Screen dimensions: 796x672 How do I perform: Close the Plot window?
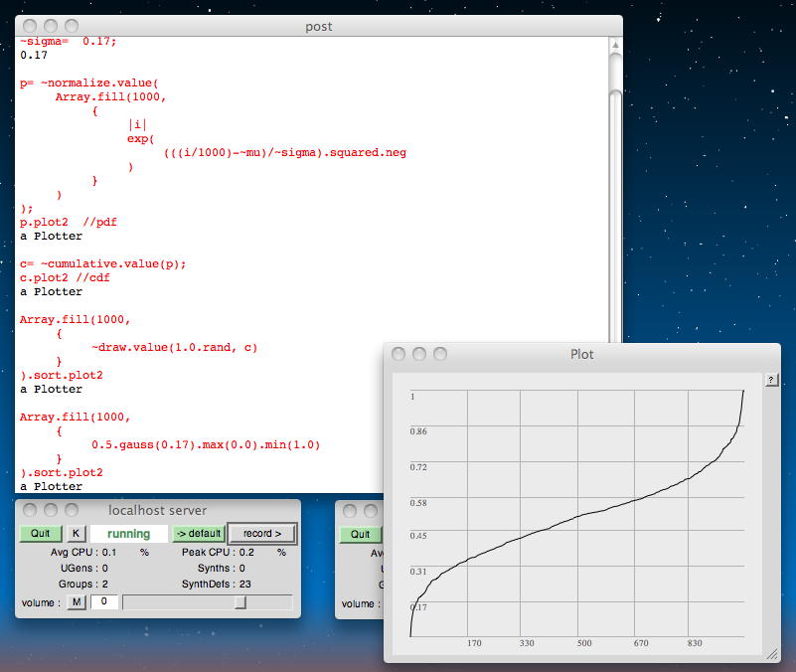coord(398,354)
